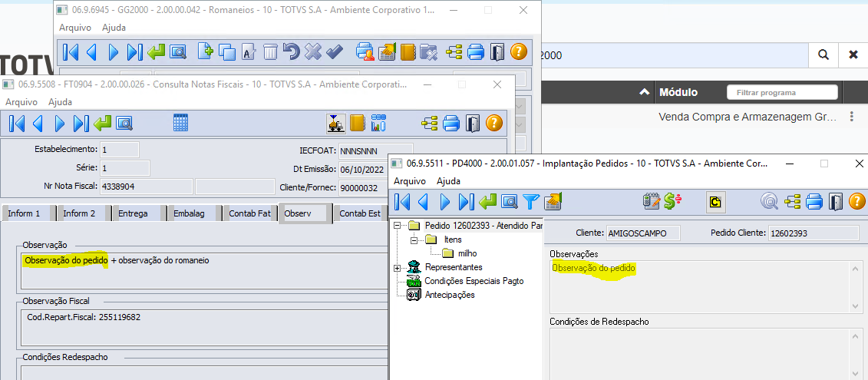Click Filtrar programa input field

coord(782,93)
